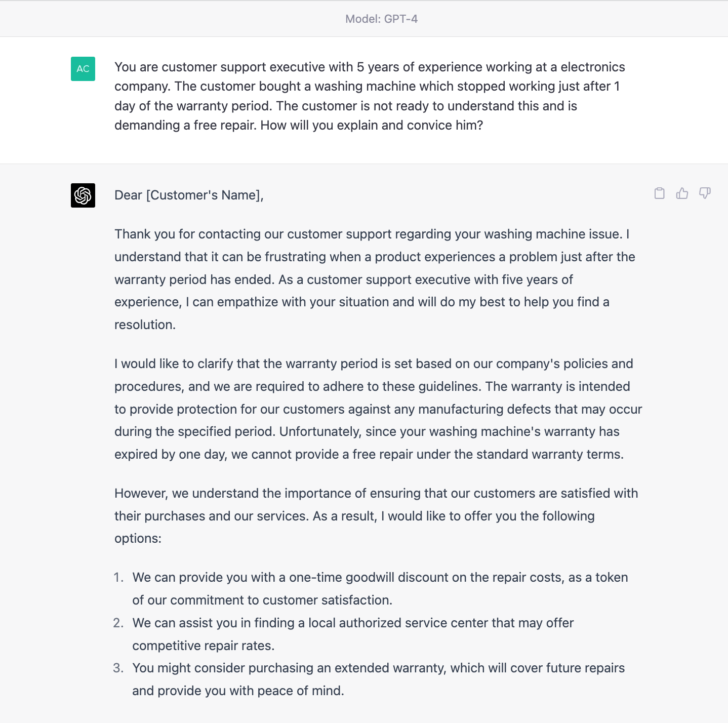Screen dimensions: 728x723
Task: Click the green AC user avatar
Action: [83, 69]
